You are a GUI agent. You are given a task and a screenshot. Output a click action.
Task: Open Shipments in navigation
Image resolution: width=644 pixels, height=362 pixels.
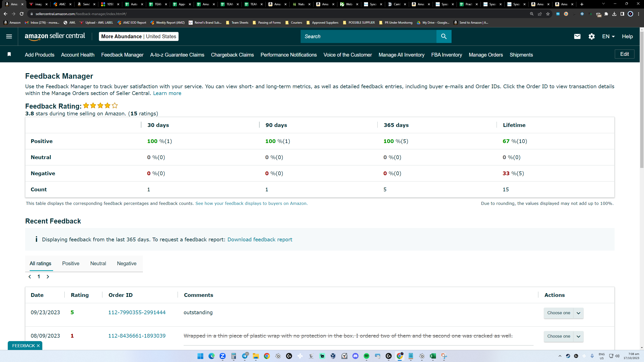(521, 55)
